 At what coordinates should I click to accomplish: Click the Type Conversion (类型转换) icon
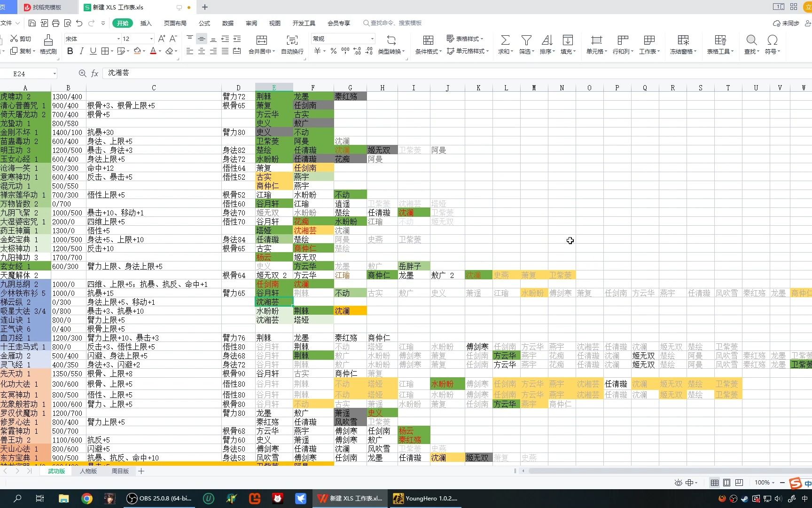tap(391, 40)
